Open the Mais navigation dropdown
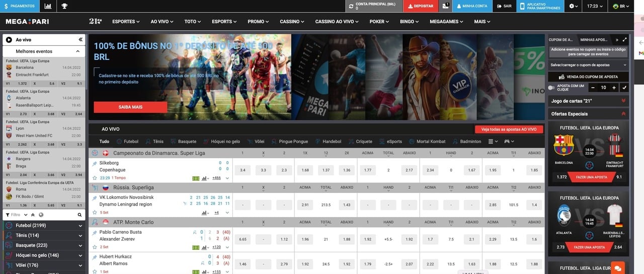This screenshot has height=274, width=644. (x=482, y=22)
